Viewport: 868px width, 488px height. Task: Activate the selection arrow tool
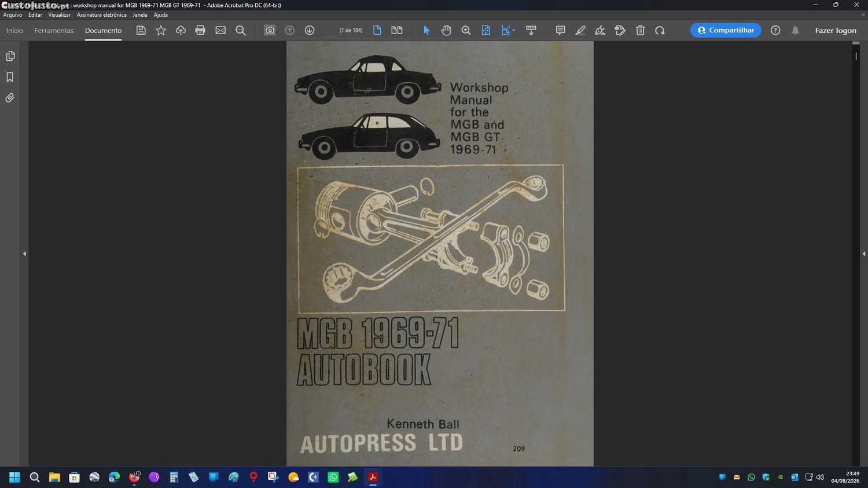coord(426,30)
